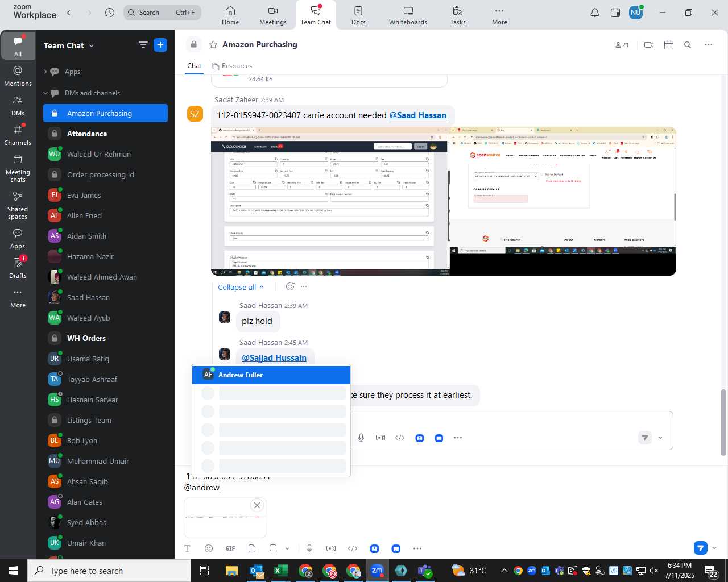The height and width of the screenshot is (582, 728).
Task: Open history clock icon in top bar
Action: (x=110, y=13)
